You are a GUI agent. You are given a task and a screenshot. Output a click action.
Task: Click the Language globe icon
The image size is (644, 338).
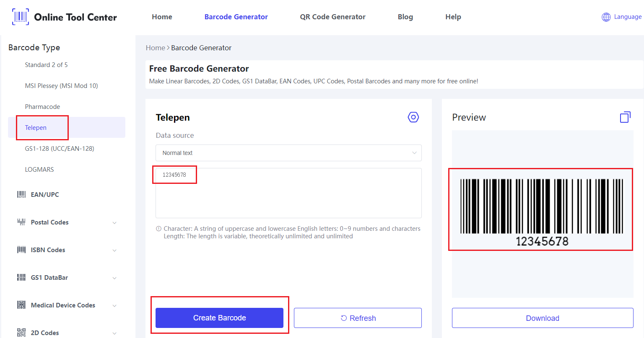point(606,17)
